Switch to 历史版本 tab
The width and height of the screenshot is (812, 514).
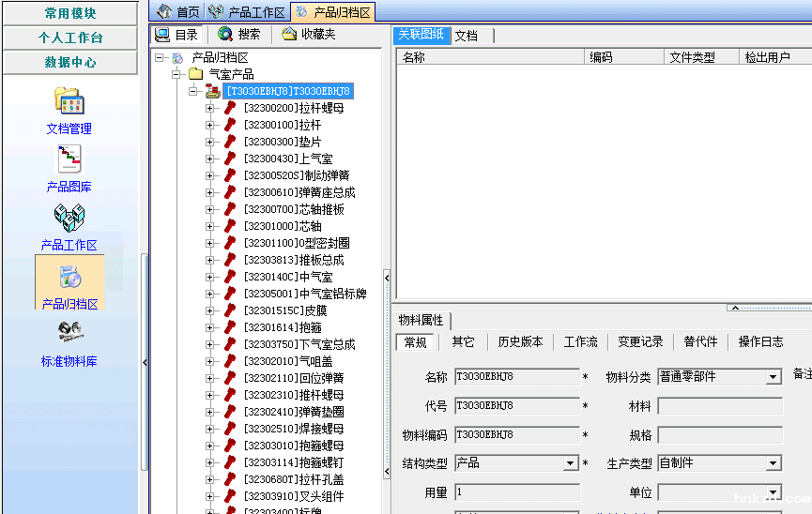tap(520, 341)
